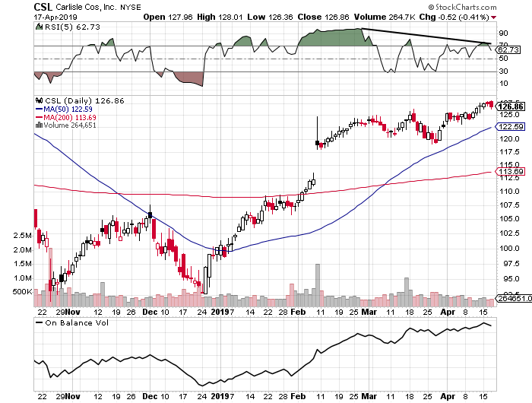Click the descending RSI divergence trendline
Screen dimensions: 532x403
(x=426, y=36)
